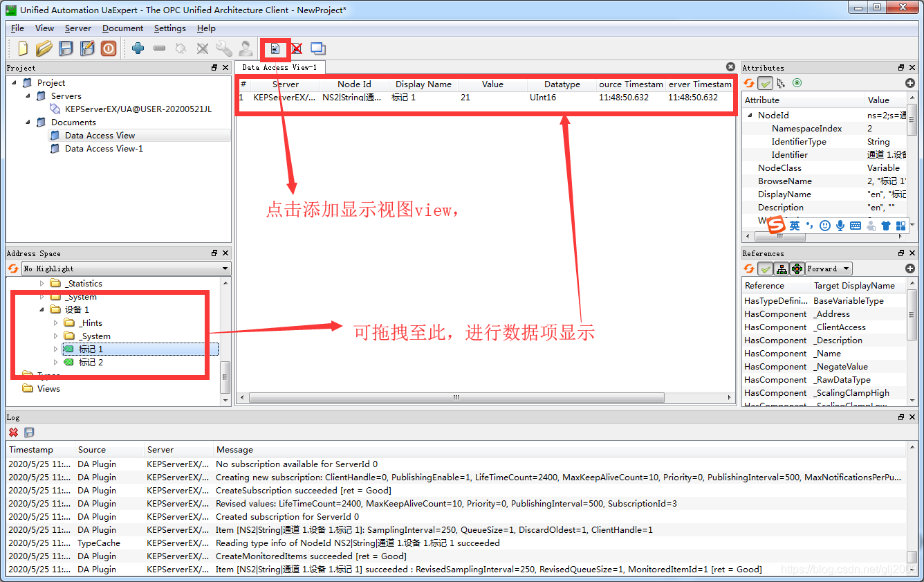Collapse the Documents node
The height and width of the screenshot is (582, 924).
pos(29,122)
